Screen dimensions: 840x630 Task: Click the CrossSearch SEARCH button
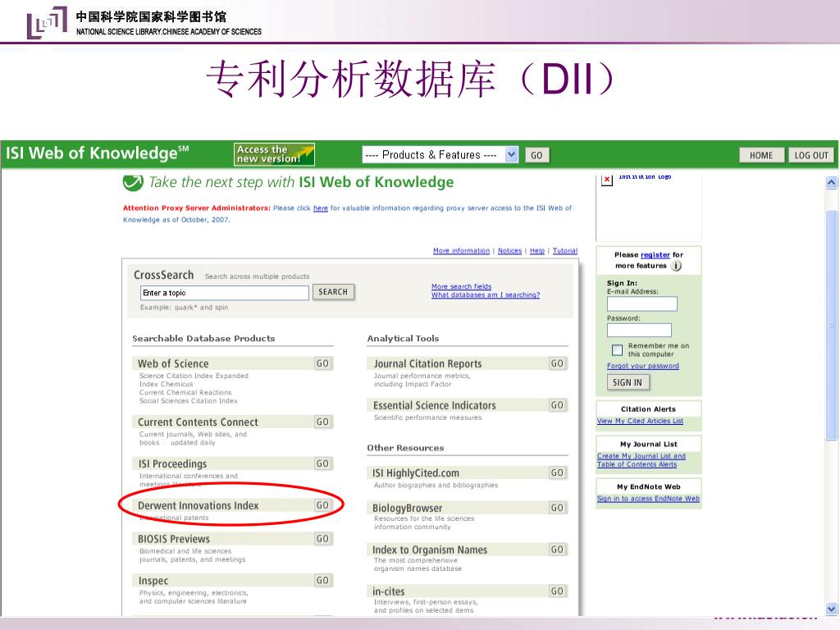333,292
